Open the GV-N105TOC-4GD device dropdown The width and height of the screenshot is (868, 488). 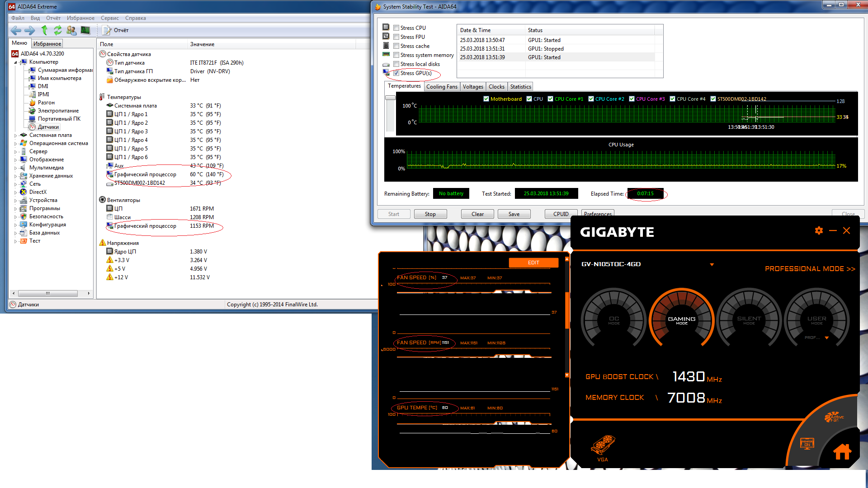point(712,264)
